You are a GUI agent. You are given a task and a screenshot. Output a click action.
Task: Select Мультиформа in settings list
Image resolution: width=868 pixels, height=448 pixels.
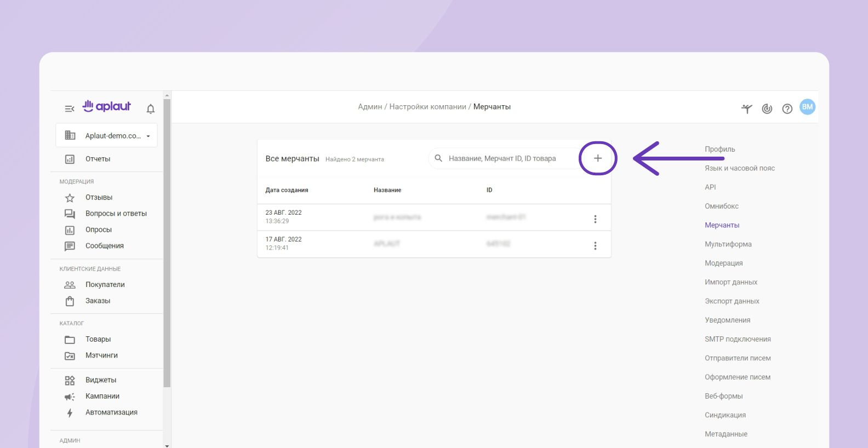(728, 244)
